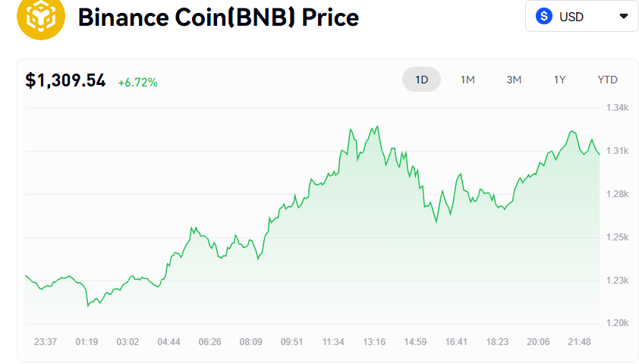The image size is (639, 364).
Task: Click the 16:41 time axis label
Action: pos(456,342)
